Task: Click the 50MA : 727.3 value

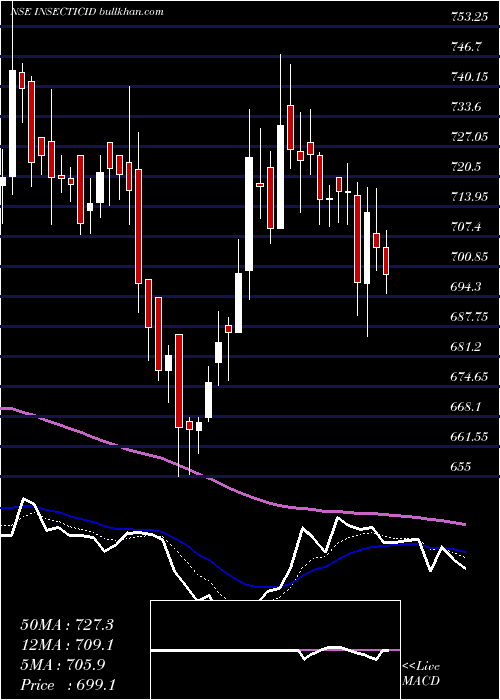Action: [x=67, y=625]
